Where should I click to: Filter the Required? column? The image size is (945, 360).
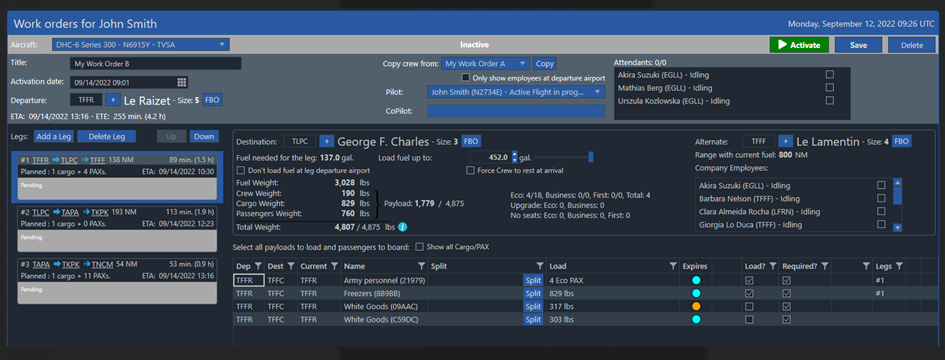825,266
